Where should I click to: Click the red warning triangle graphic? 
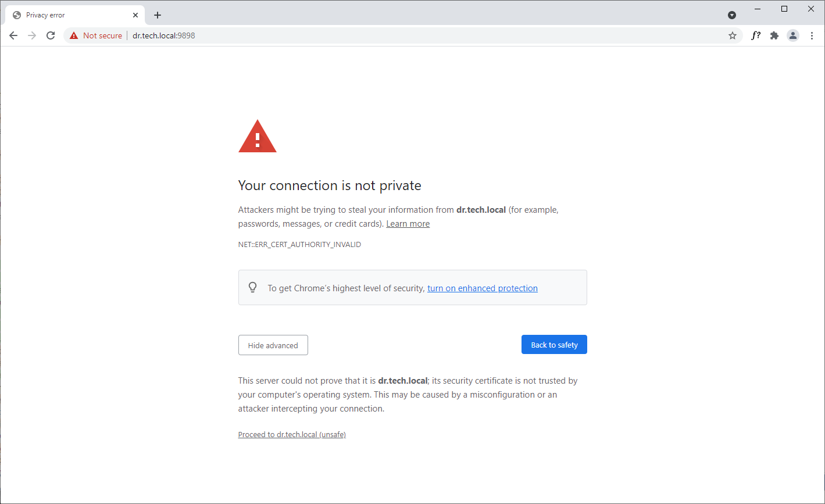click(257, 135)
